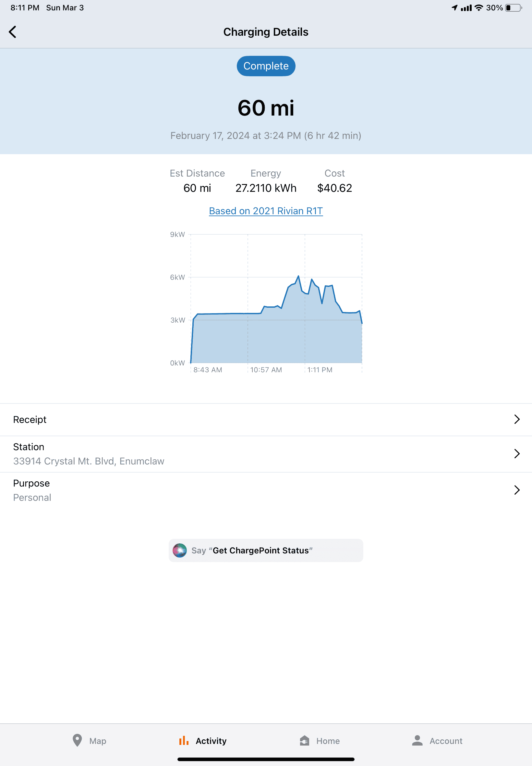The image size is (532, 766).
Task: Open the Home charger icon
Action: [x=304, y=741]
